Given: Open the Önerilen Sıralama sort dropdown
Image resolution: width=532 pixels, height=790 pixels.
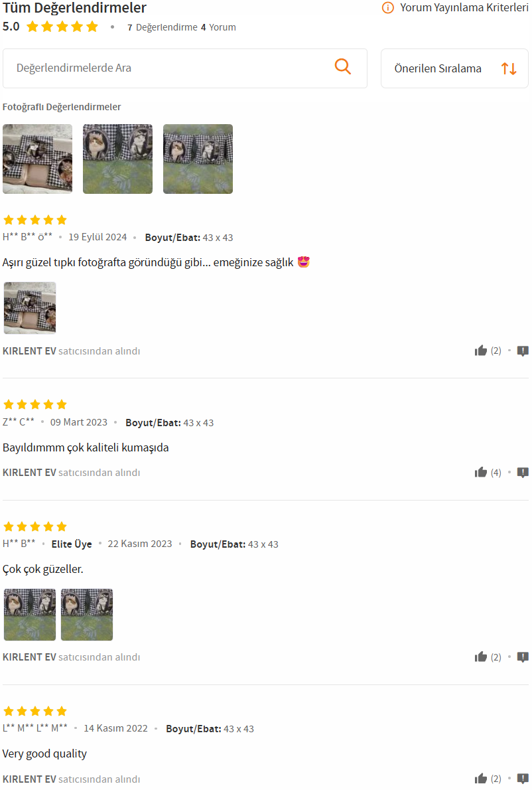Looking at the screenshot, I should point(454,68).
